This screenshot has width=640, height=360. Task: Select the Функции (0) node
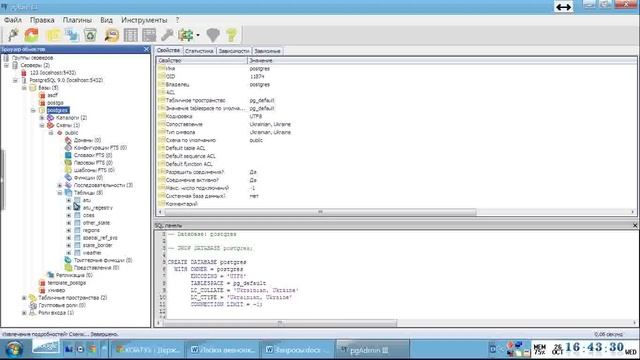coord(88,178)
